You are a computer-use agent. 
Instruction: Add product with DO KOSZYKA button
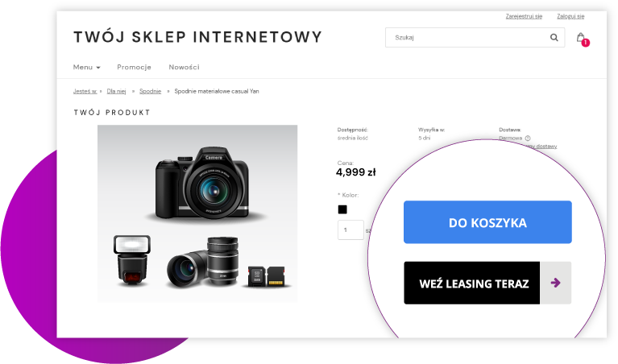coord(487,222)
